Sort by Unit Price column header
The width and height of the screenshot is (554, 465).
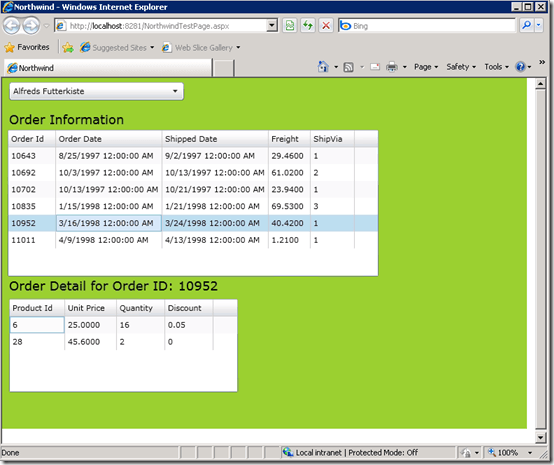tap(90, 308)
